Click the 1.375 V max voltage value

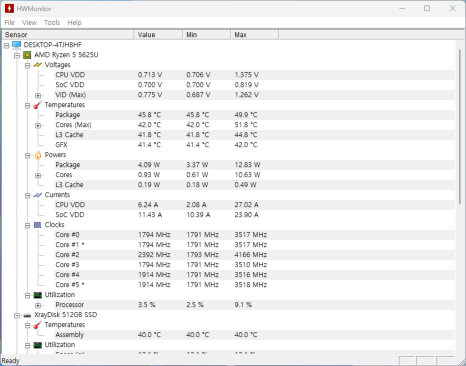coord(247,75)
